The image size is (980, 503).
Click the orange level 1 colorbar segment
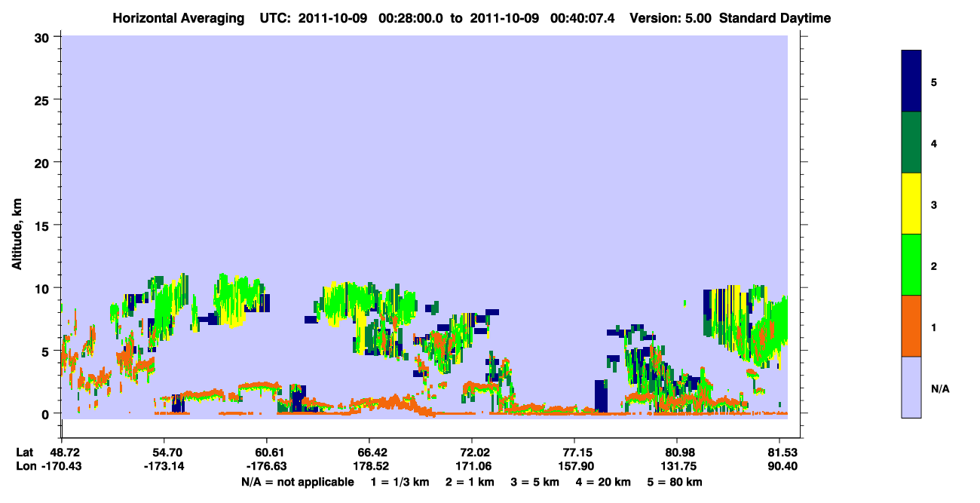coord(911,326)
